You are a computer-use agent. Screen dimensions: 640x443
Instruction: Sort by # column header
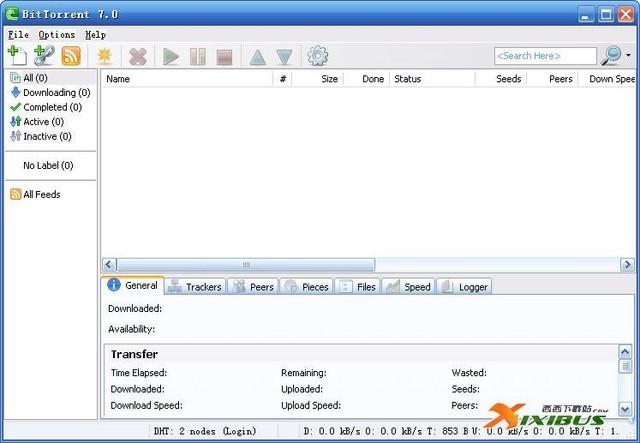pos(282,79)
